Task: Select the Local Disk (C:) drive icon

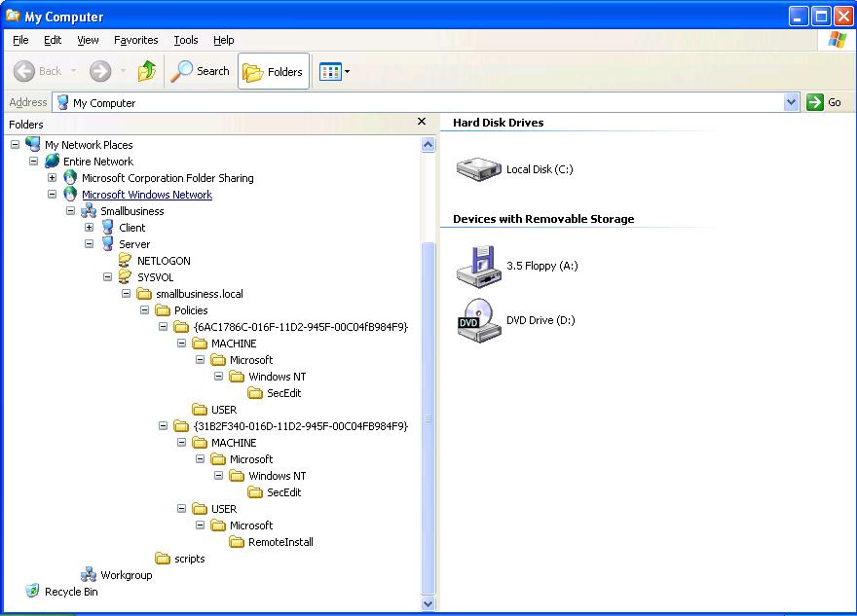Action: click(479, 168)
